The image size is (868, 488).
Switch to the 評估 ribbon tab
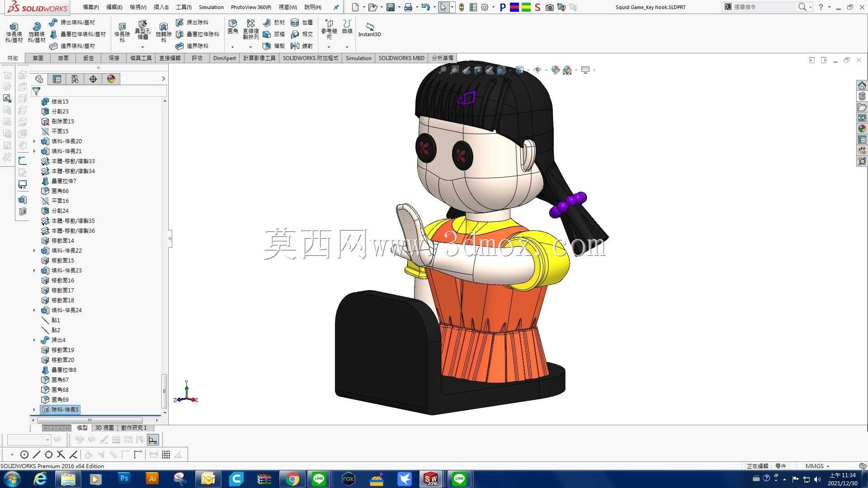[197, 58]
